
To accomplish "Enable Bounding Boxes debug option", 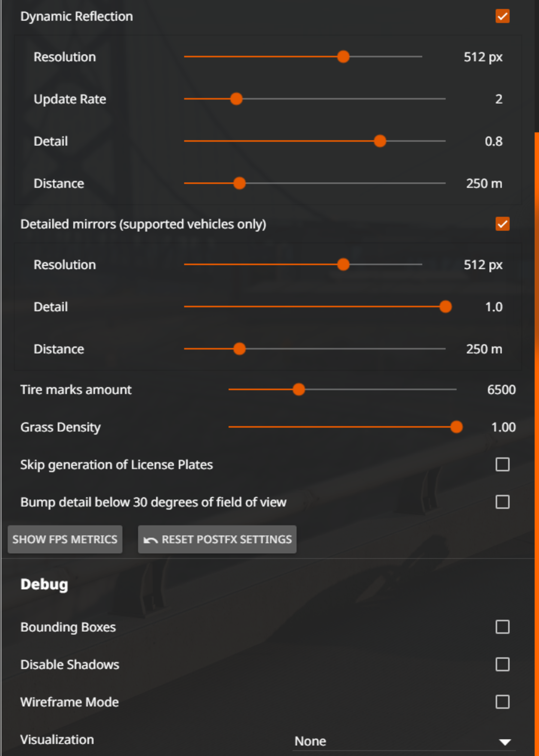I will [x=503, y=627].
